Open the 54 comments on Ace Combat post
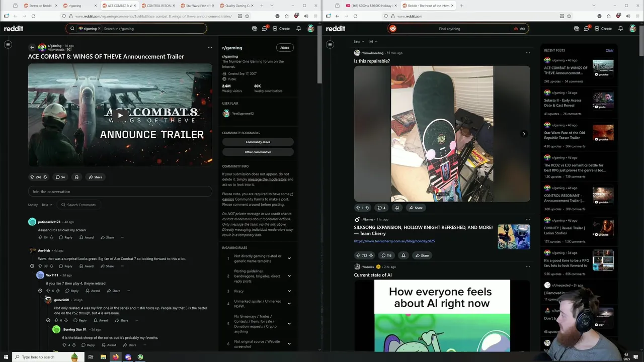Viewport: 644px width, 362px height. click(60, 177)
